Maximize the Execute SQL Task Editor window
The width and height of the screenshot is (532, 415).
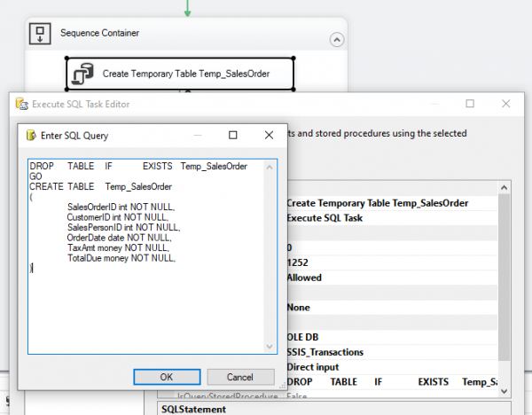(470, 104)
